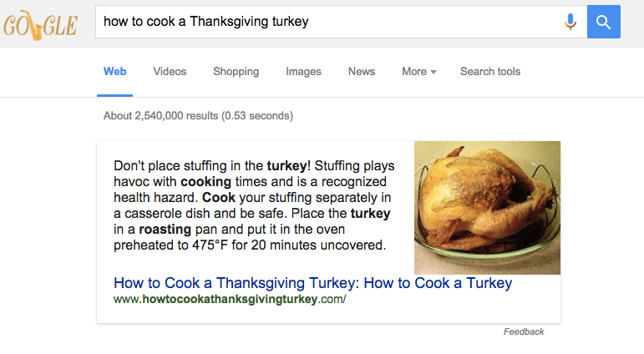The image size is (644, 354).
Task: Switch to News results
Action: [x=362, y=72]
